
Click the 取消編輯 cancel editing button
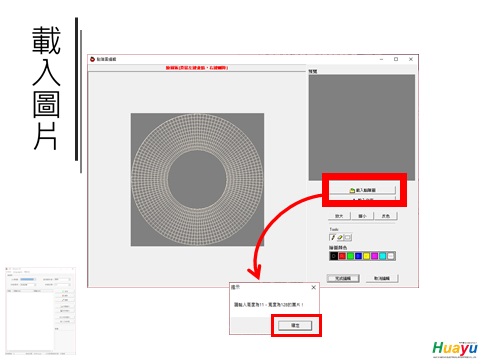coord(382,278)
